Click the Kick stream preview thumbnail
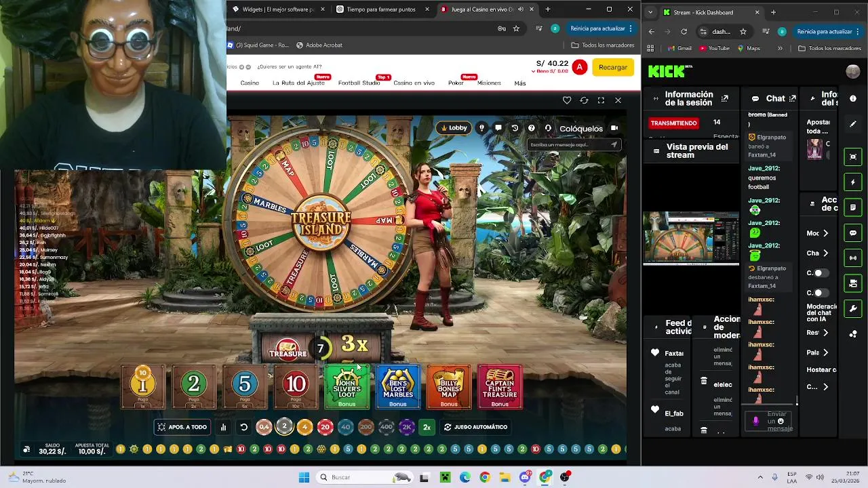This screenshot has width=868, height=488. (691, 237)
